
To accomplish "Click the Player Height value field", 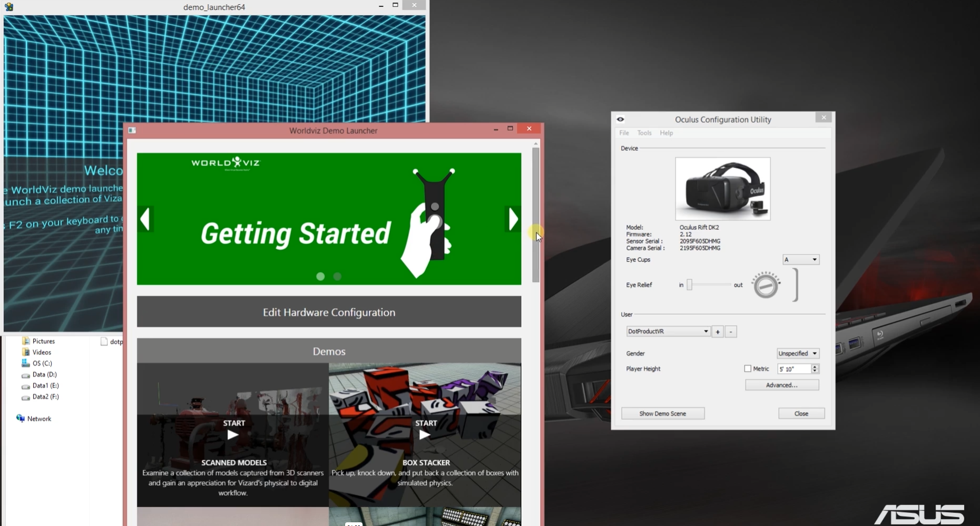I will (x=795, y=369).
